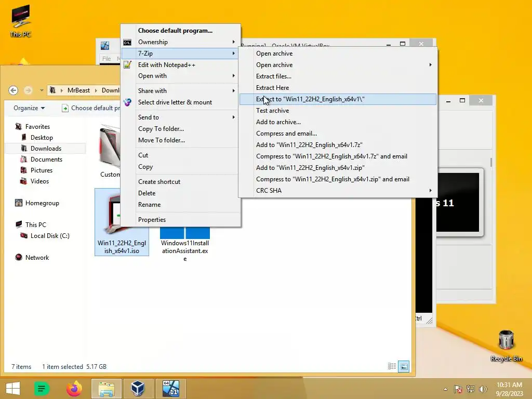Select Desktop in Favorites

(42, 137)
